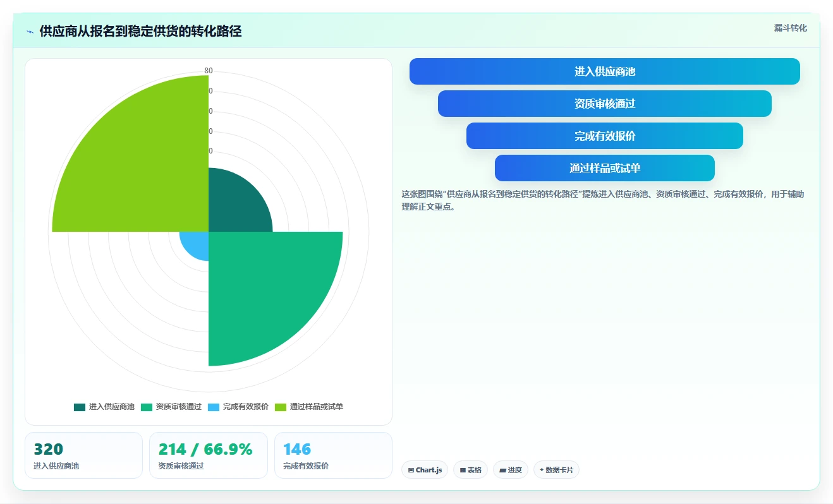This screenshot has width=833, height=504.
Task: Click the title 供应商从报名到稳定供货的转化路径
Action: [140, 32]
